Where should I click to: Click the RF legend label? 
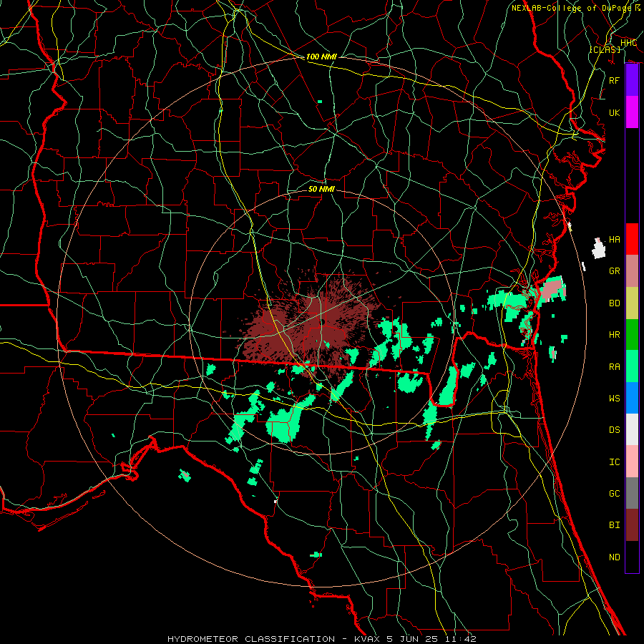(x=615, y=80)
